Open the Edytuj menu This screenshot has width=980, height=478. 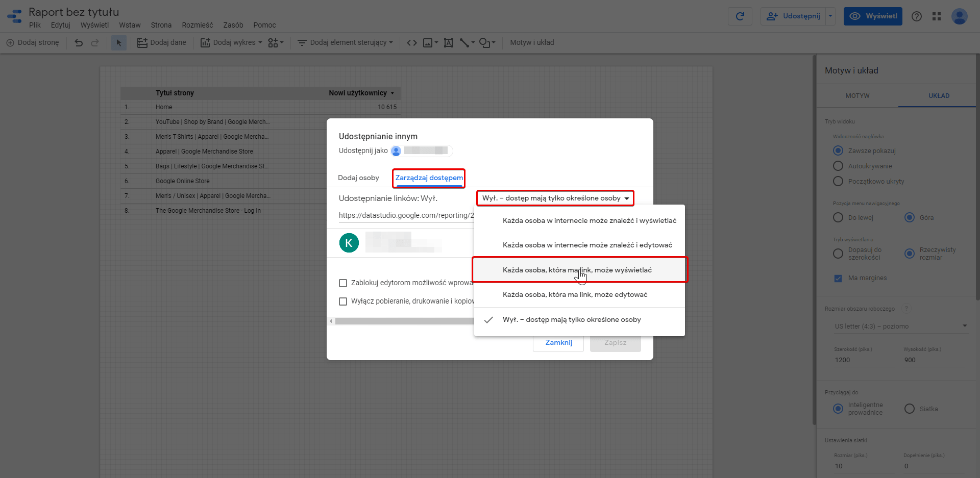coord(61,25)
